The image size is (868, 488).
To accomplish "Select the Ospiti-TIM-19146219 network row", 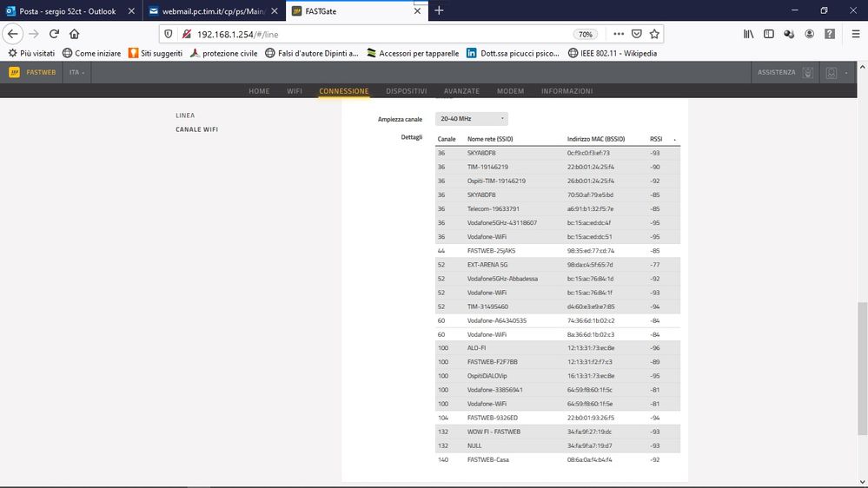I will coord(558,181).
